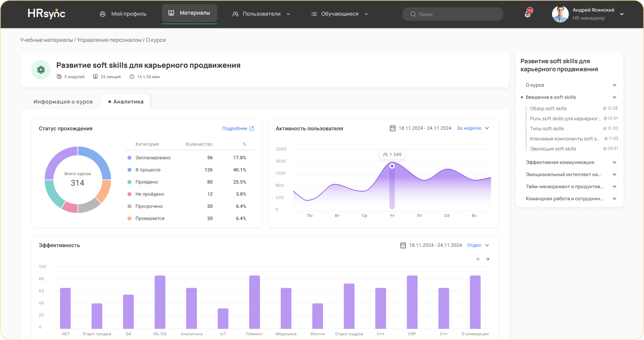Expand Эмоциональный интеллект section
Viewport: 644px width, 340px height.
coord(614,175)
